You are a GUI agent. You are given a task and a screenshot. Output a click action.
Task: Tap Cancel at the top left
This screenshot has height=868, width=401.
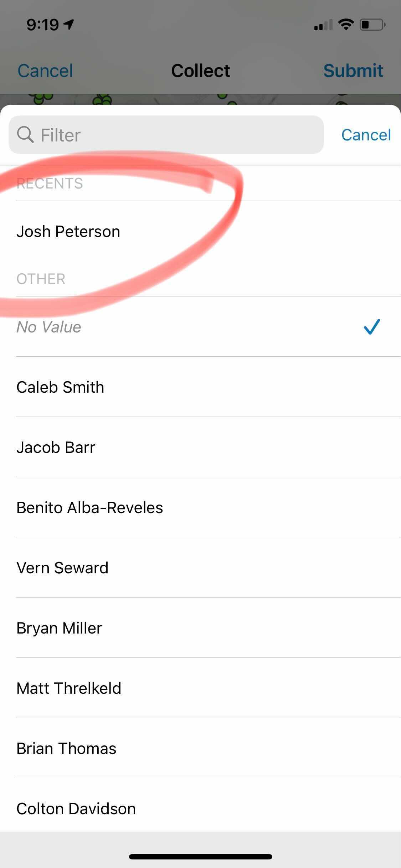[x=45, y=70]
